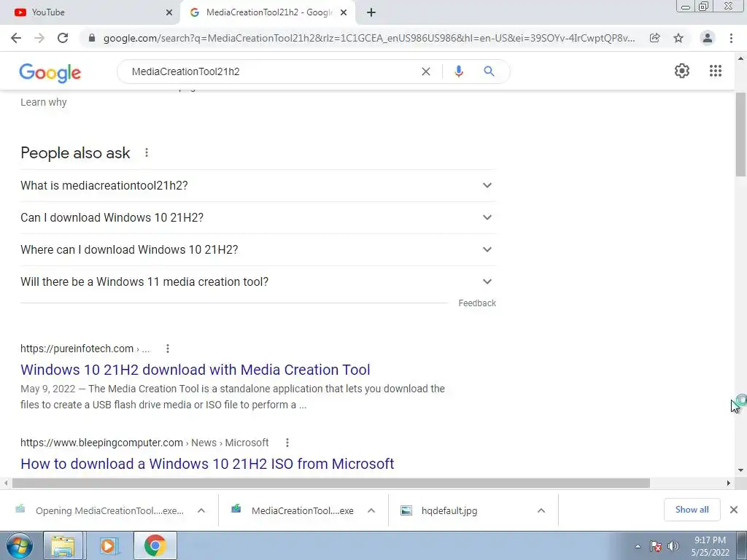Open 'Windows 10 21H2 download with Media Creation Tool'
This screenshot has height=560, width=747.
(x=196, y=370)
